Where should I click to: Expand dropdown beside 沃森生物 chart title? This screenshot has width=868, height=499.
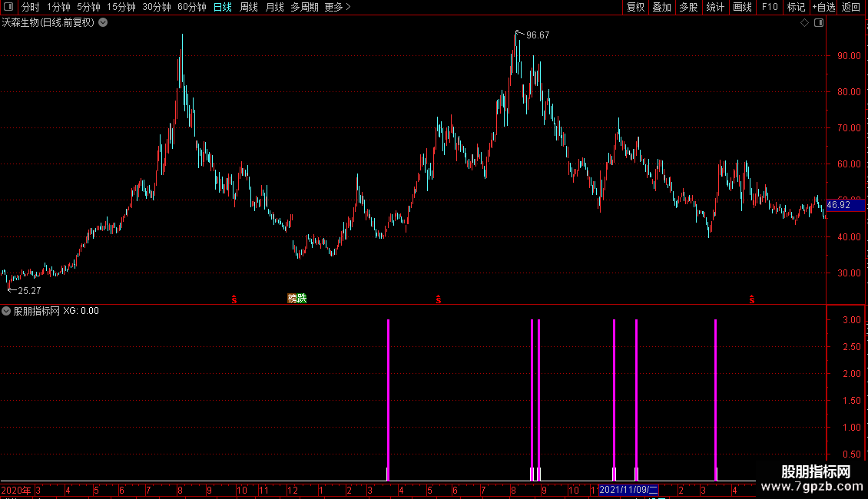[103, 23]
